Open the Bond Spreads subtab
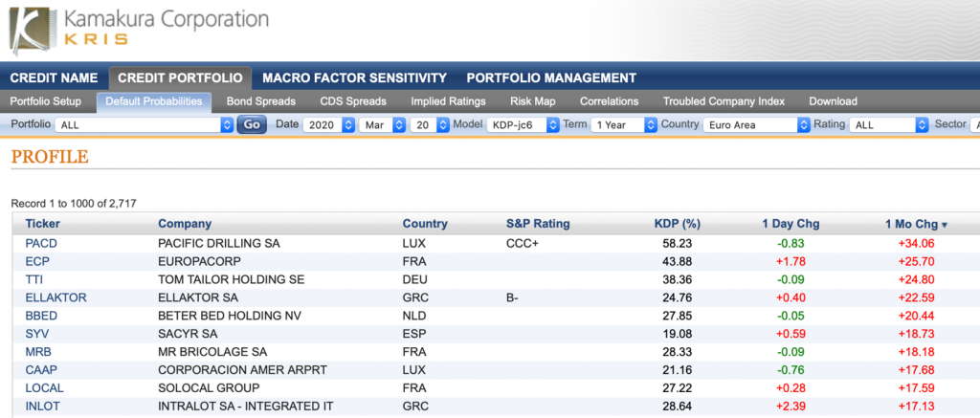This screenshot has width=980, height=418. (260, 101)
